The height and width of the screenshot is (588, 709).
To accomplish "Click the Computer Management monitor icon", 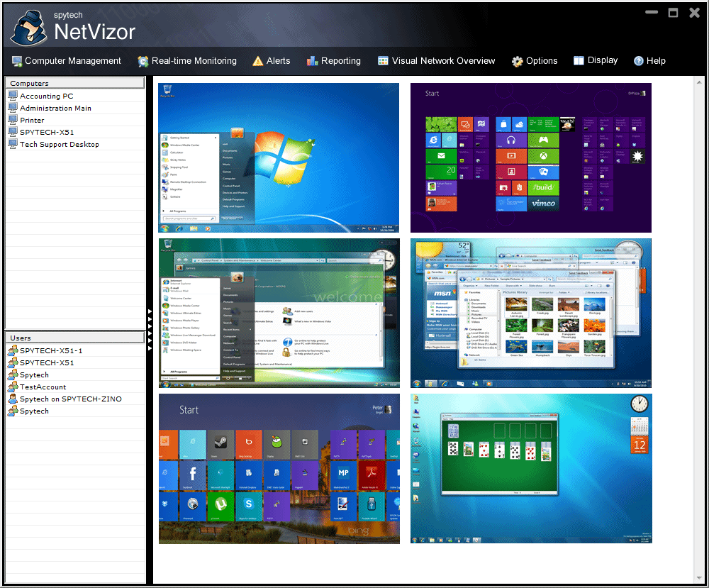I will pos(17,61).
